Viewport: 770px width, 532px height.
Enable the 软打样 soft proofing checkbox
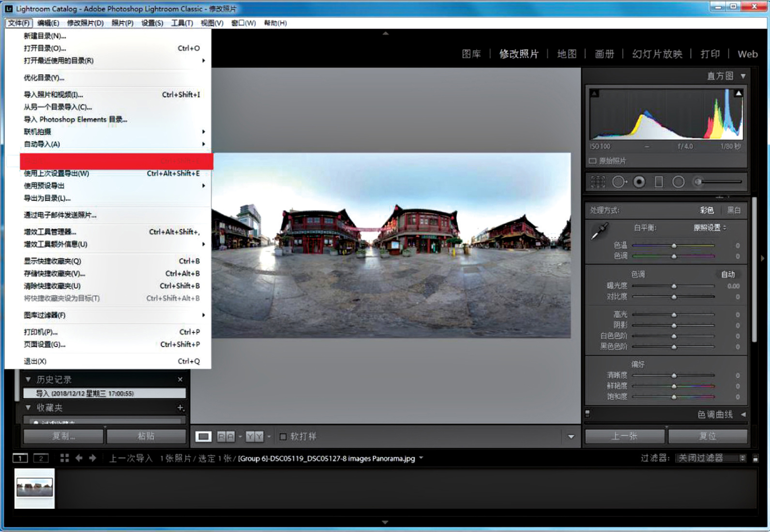(283, 437)
